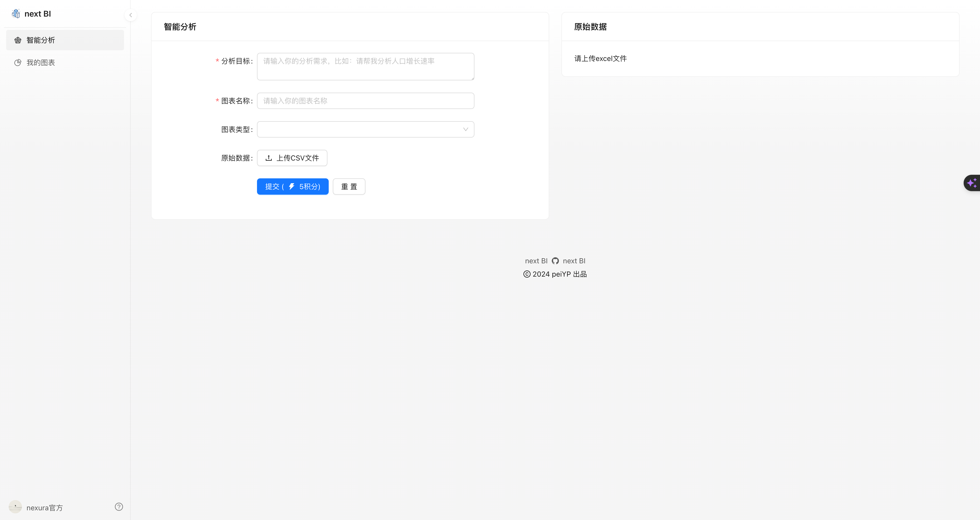This screenshot has width=980, height=520.
Task: Click the icon beside 智能分析 in the sidebar
Action: click(x=18, y=40)
